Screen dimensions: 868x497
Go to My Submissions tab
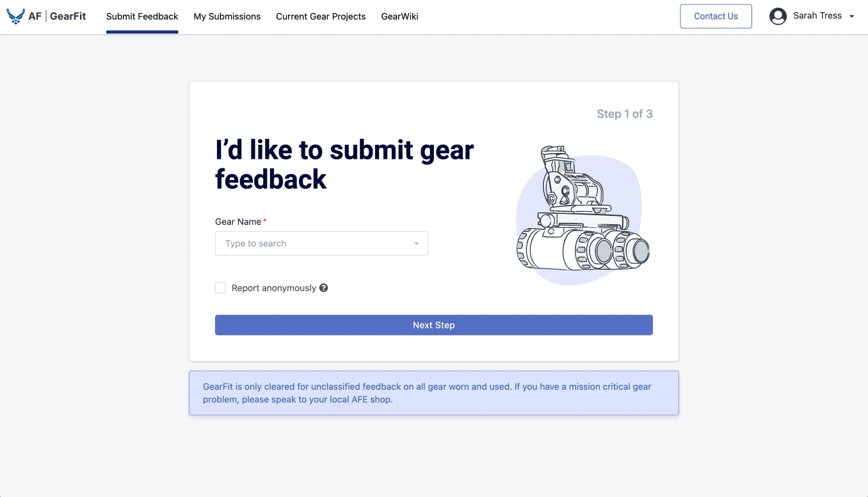click(x=227, y=17)
